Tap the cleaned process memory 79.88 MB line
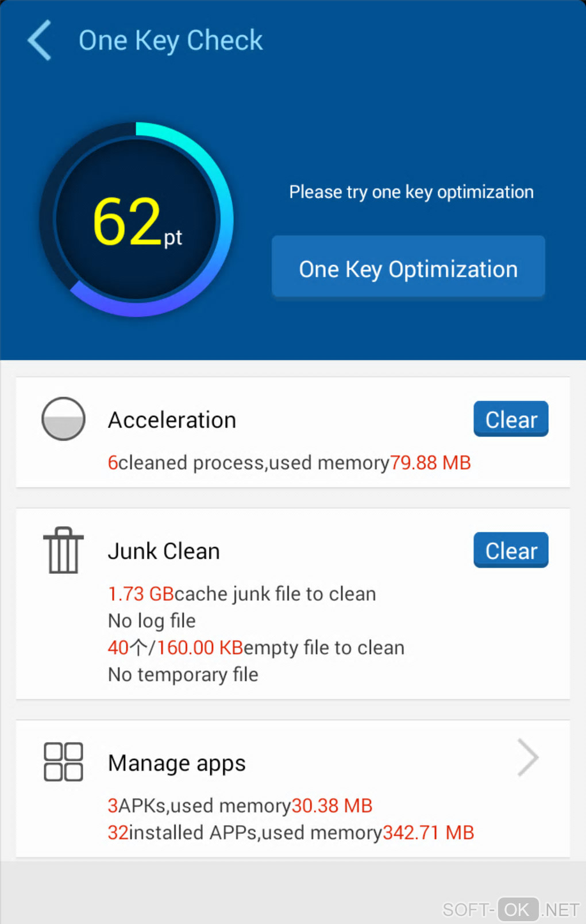 (289, 463)
